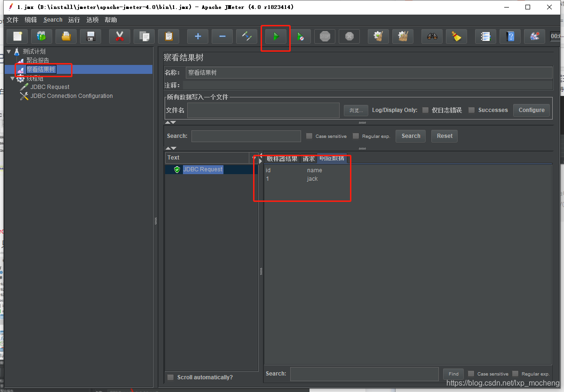Open the function helper list icon
This screenshot has height=392, width=564.
point(485,36)
